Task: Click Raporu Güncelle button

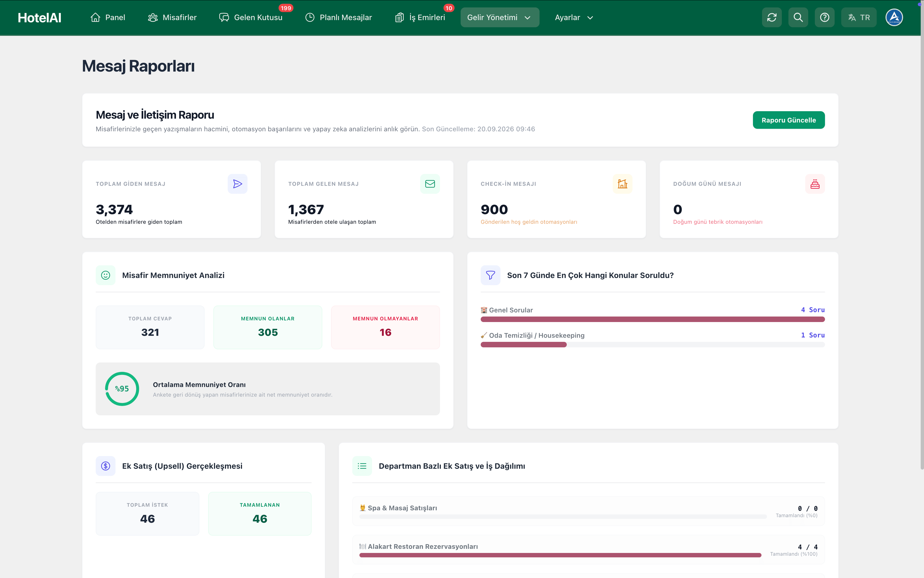Action: tap(788, 120)
